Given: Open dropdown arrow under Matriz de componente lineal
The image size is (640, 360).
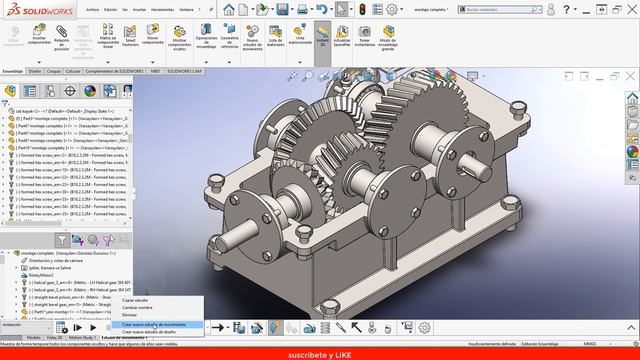Looking at the screenshot, I should point(108,62).
